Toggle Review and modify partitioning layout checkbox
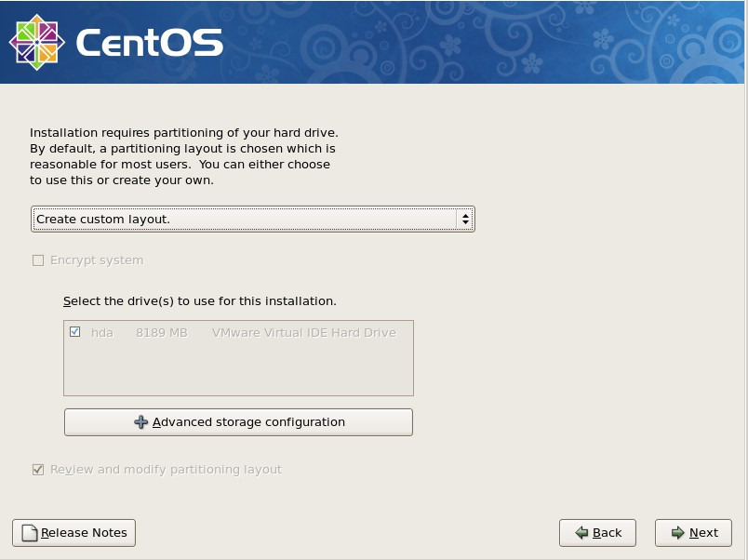 coord(38,470)
